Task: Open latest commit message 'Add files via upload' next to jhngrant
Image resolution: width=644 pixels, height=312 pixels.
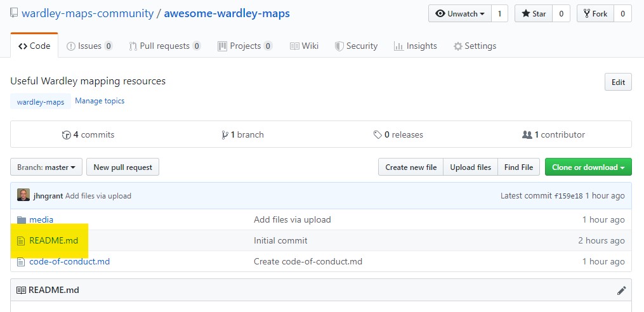Action: point(98,196)
